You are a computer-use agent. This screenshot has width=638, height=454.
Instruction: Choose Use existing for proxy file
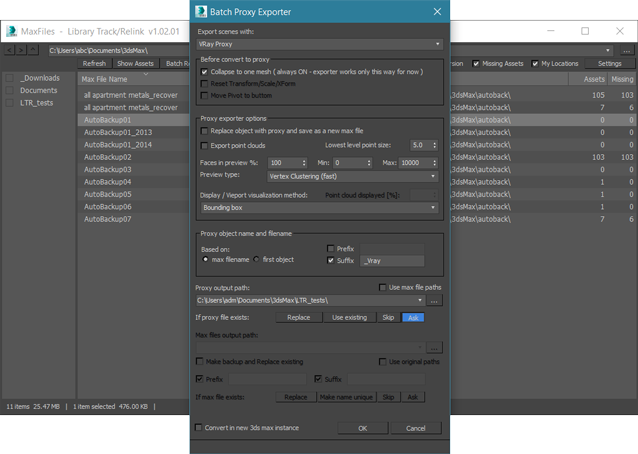coord(349,318)
